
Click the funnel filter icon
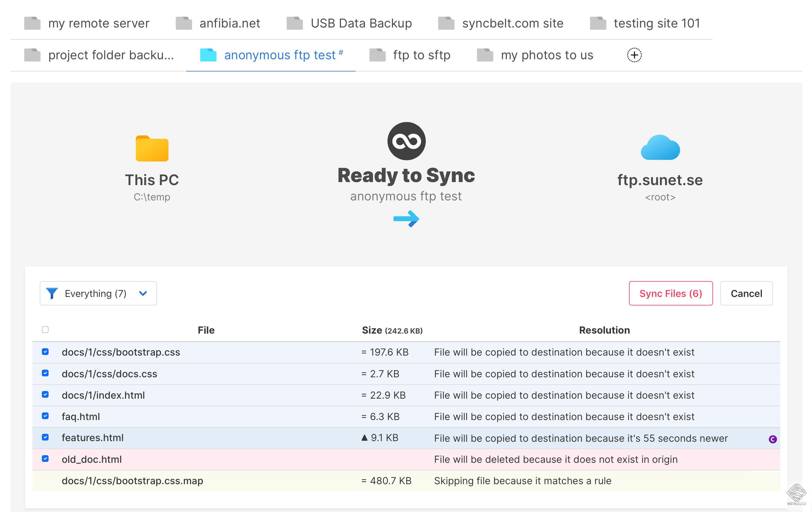point(52,294)
